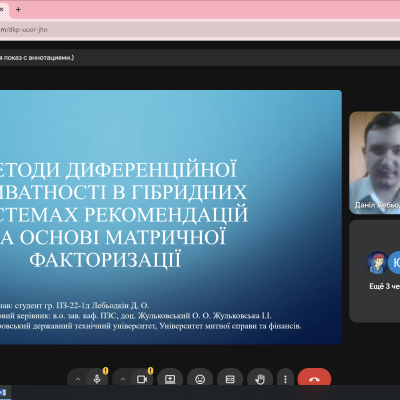Open camera video settings chevron
Viewport: 400px width, 400px height.
click(x=123, y=379)
